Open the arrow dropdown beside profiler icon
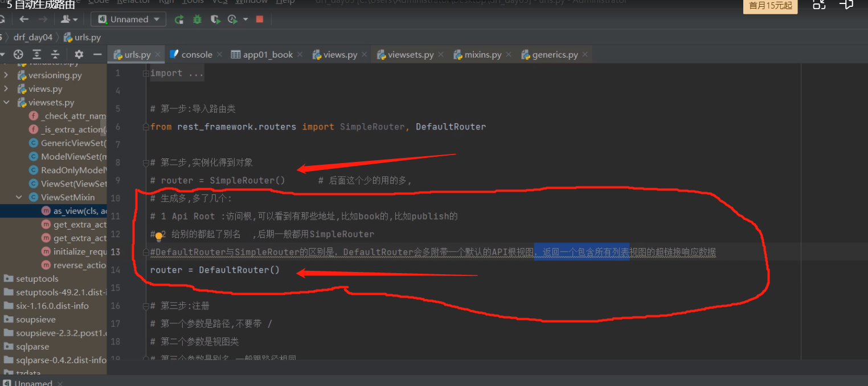868x386 pixels. click(245, 19)
